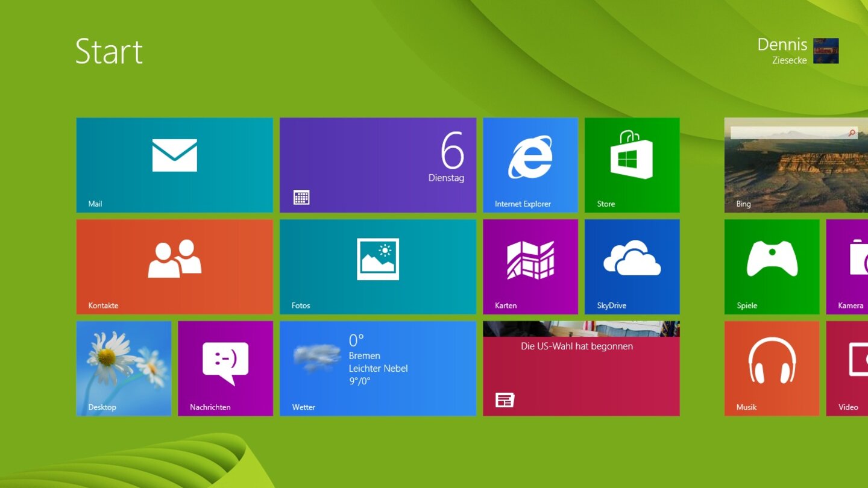Click the user avatar picture

tap(826, 51)
